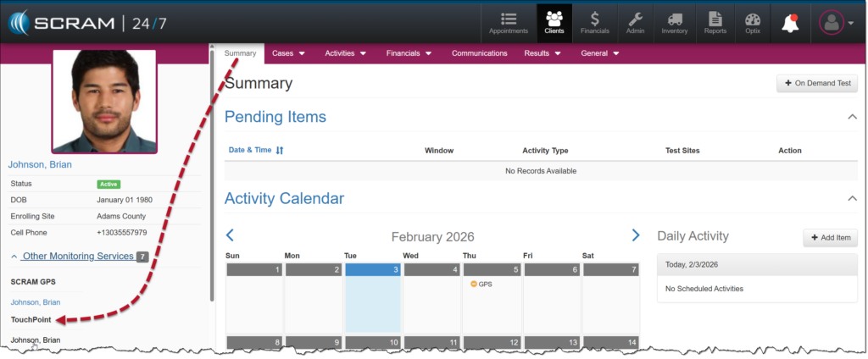Collapse the Activity Calendar section
868x359 pixels.
[x=852, y=198]
